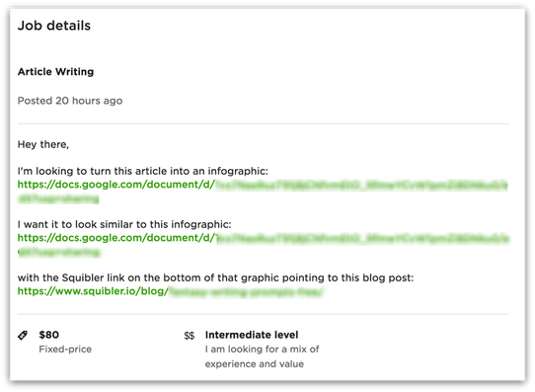Click the sentence about looking similar to infographic
Viewport: 535px width, 392px height.
click(124, 224)
